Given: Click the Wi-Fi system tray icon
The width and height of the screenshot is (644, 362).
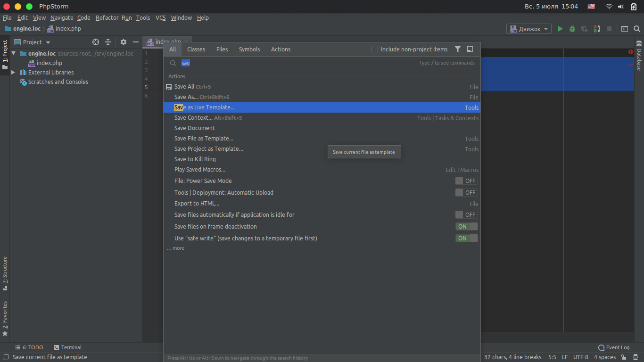Looking at the screenshot, I should tap(609, 7).
